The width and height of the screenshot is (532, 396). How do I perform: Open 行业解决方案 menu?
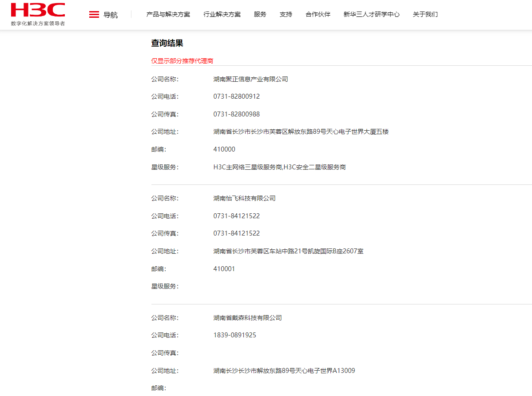pyautogui.click(x=222, y=14)
